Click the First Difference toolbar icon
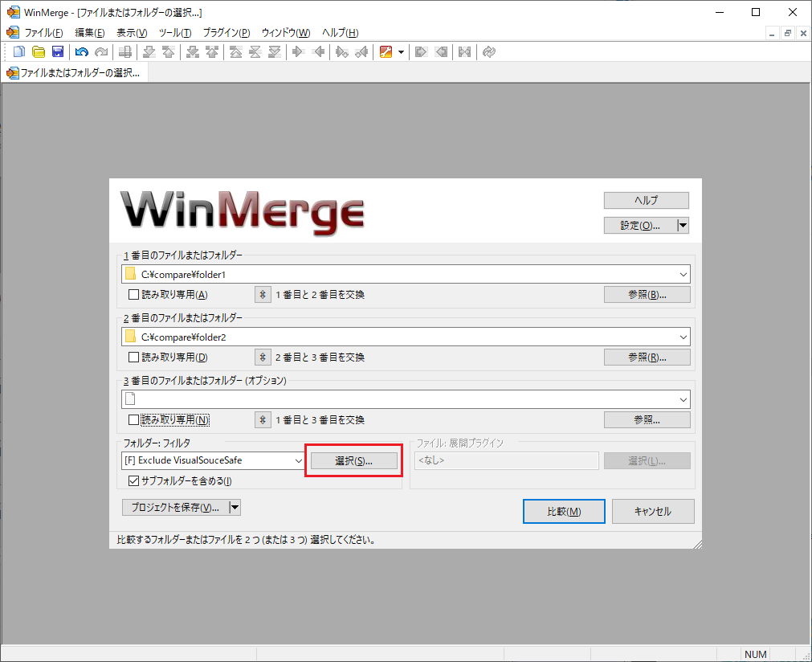This screenshot has width=812, height=662. pos(235,51)
